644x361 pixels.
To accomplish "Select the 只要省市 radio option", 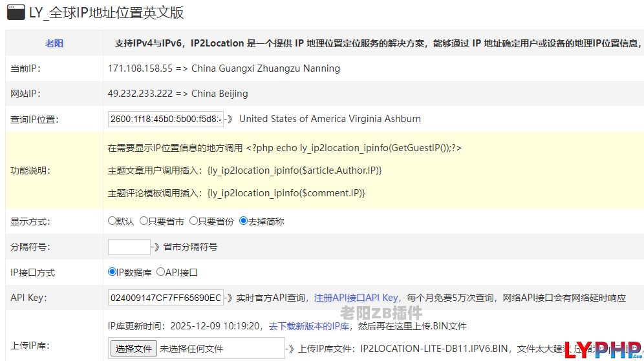I will click(144, 221).
